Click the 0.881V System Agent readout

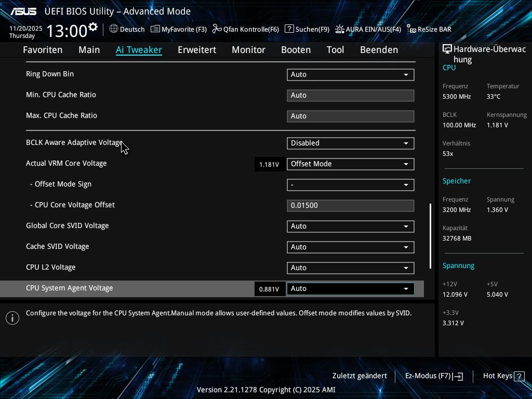coord(270,289)
